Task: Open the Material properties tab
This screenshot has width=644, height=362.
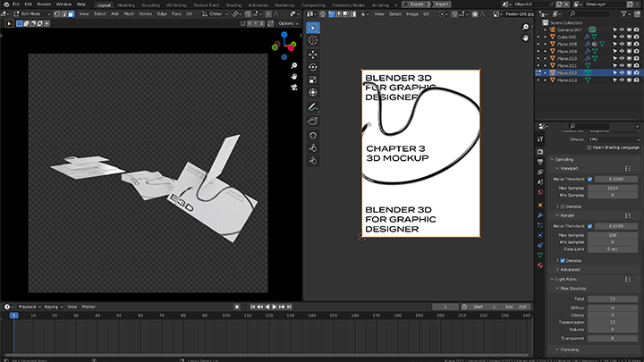Action: click(x=540, y=265)
